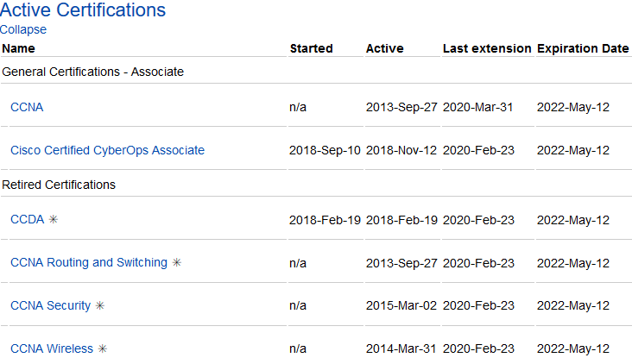Click the asterisk icon next to CCDA
This screenshot has width=632, height=364.
click(54, 220)
